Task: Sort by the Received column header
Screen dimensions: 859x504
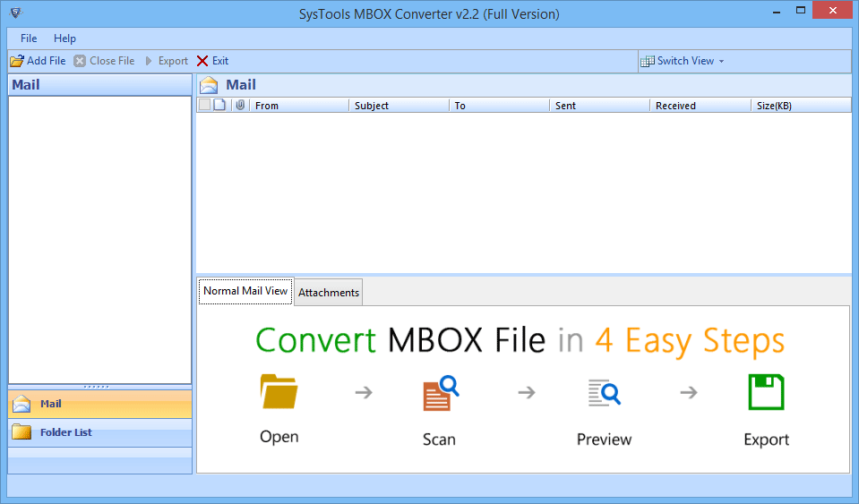Action: click(x=700, y=105)
